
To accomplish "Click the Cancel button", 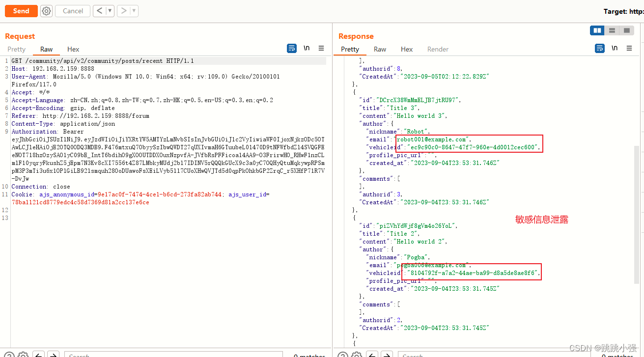I will [73, 11].
